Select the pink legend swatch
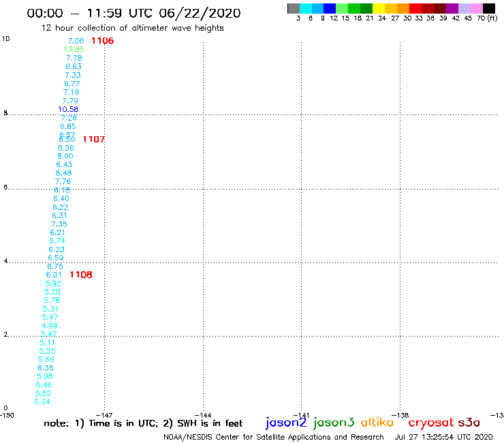This screenshot has width=504, height=443. point(476,8)
